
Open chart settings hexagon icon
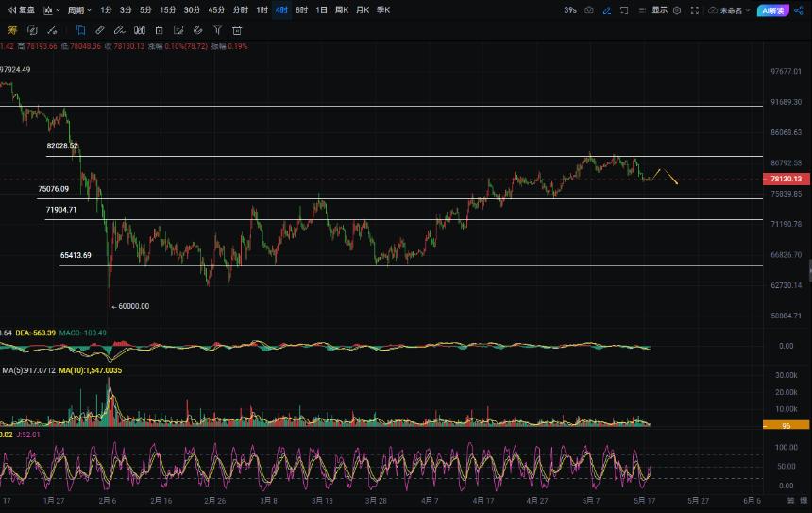click(x=677, y=9)
